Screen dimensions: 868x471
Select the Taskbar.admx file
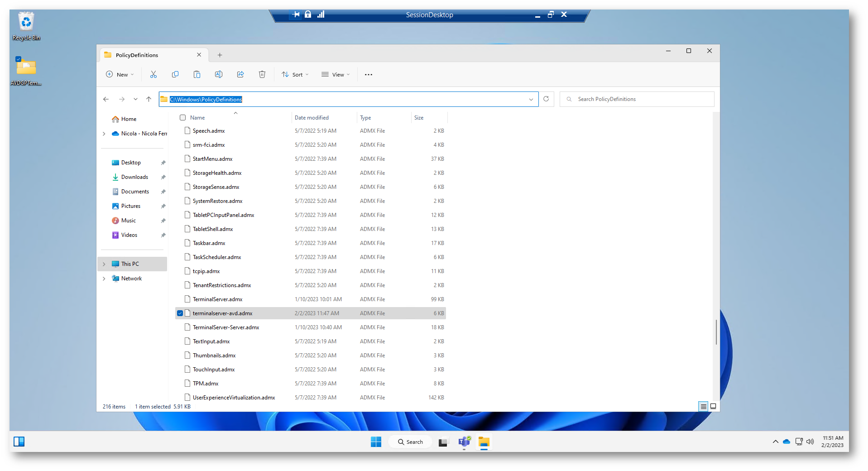pos(310,243)
